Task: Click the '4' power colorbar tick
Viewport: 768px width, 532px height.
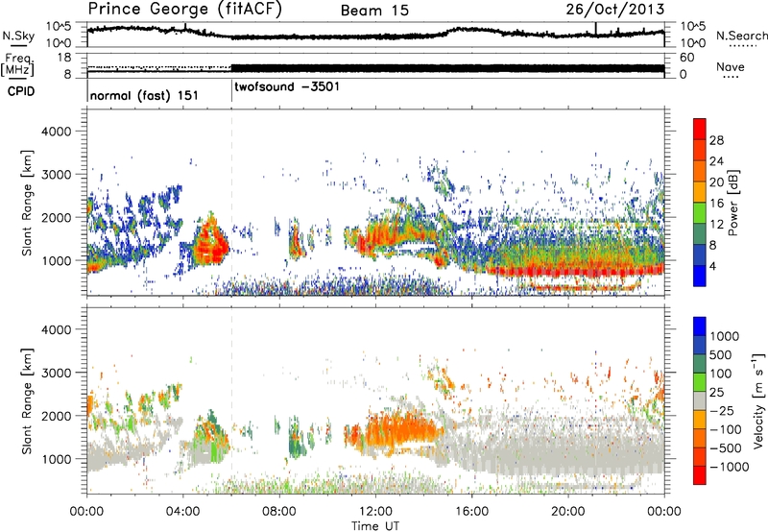Action: tap(712, 266)
